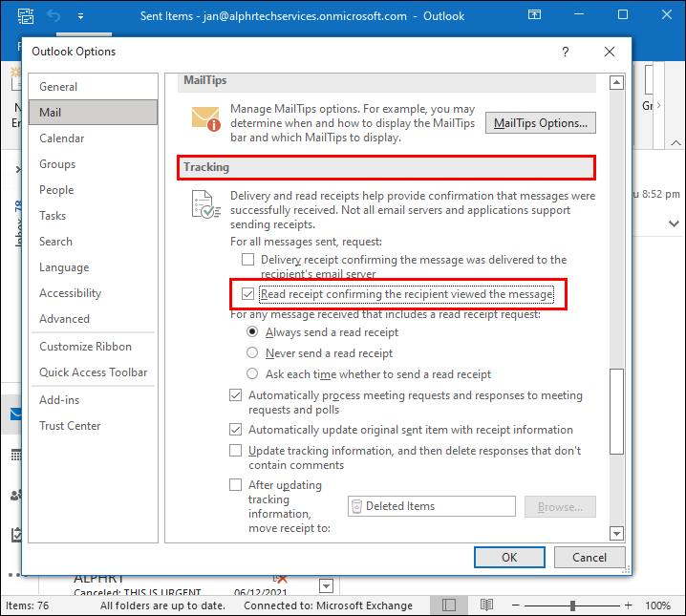
Task: Open the People options category
Action: [94, 190]
